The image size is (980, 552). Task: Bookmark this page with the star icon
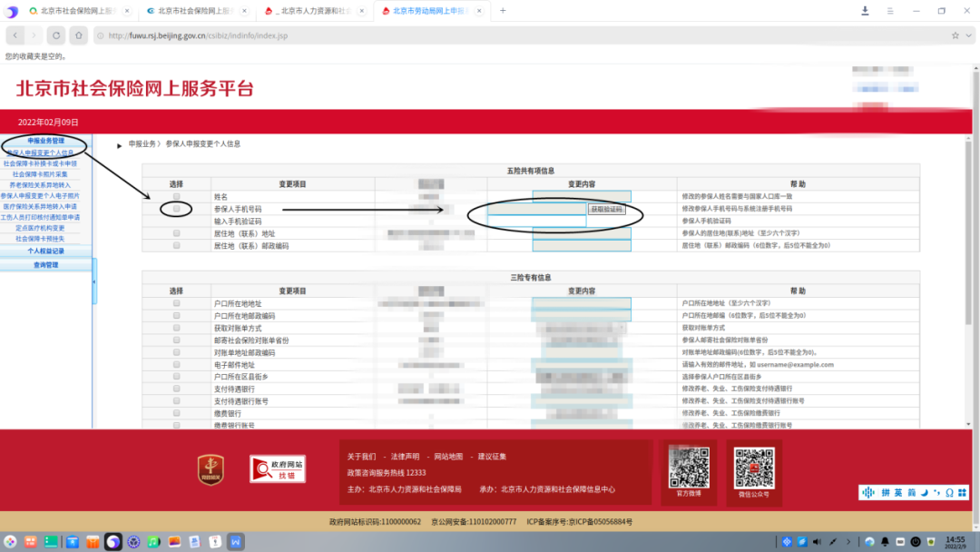(955, 35)
